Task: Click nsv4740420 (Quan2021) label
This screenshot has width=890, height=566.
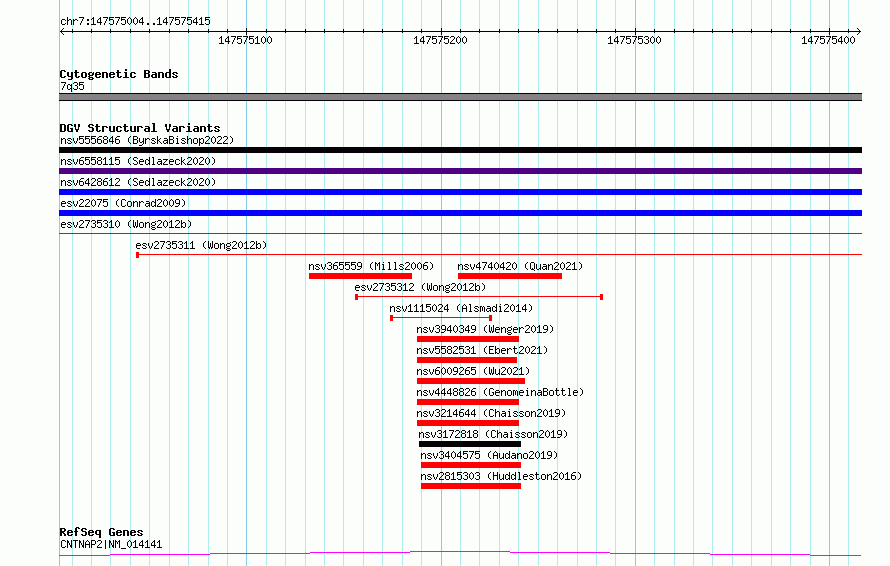Action: (x=520, y=266)
